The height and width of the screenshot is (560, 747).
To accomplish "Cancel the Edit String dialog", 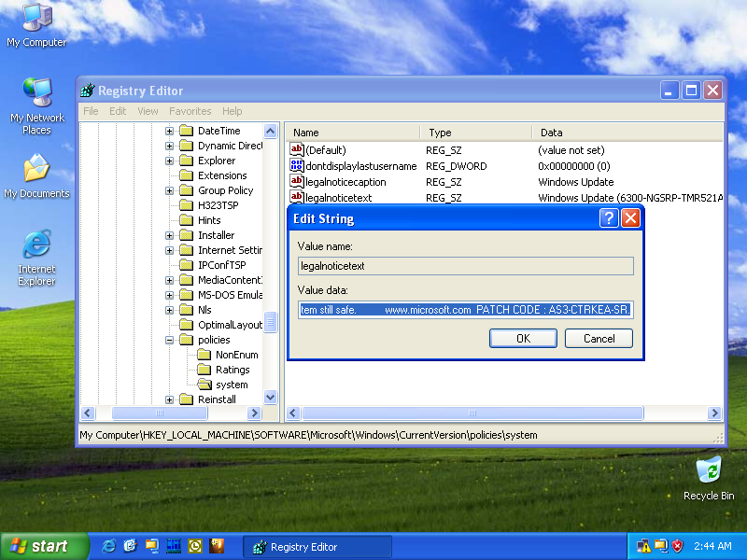I will (x=599, y=338).
